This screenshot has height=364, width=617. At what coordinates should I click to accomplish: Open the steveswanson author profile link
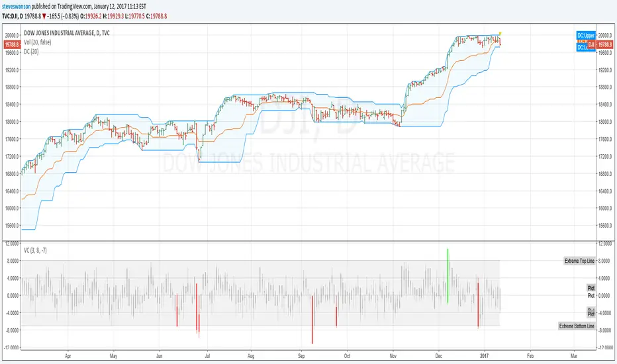(19, 5)
